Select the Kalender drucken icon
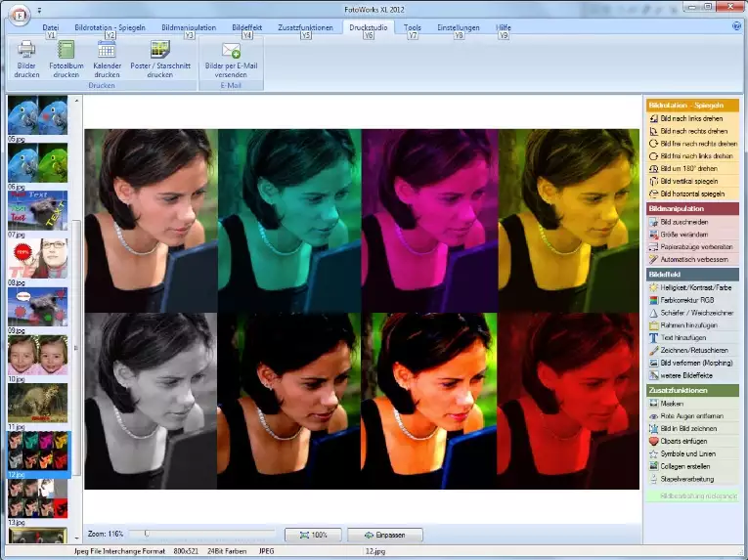 (x=107, y=50)
